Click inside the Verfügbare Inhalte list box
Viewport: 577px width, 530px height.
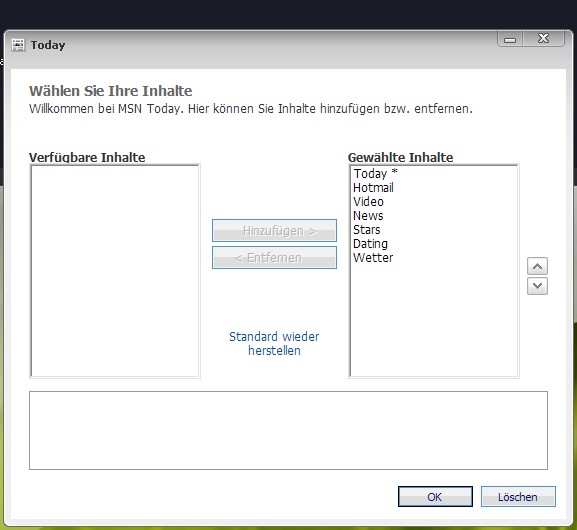(x=115, y=271)
